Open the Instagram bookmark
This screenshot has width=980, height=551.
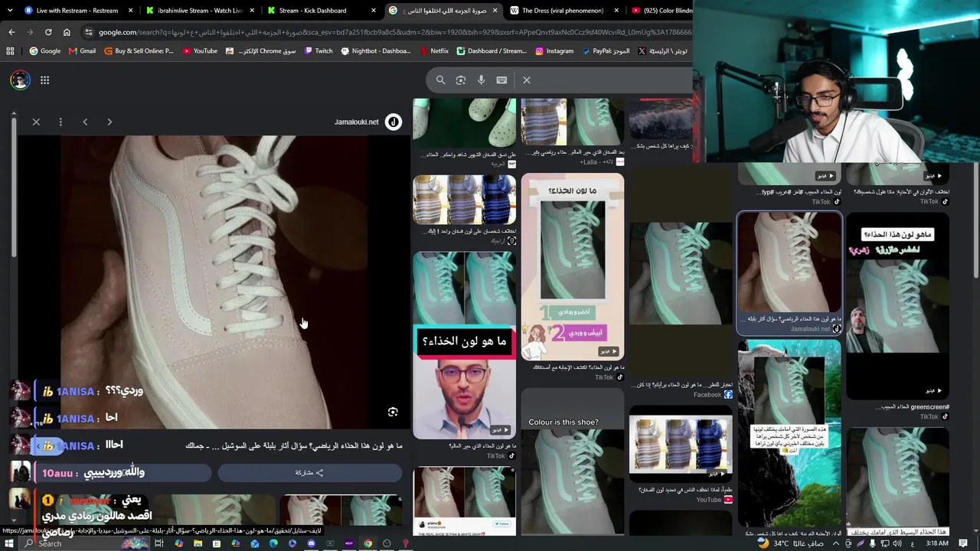pos(554,51)
